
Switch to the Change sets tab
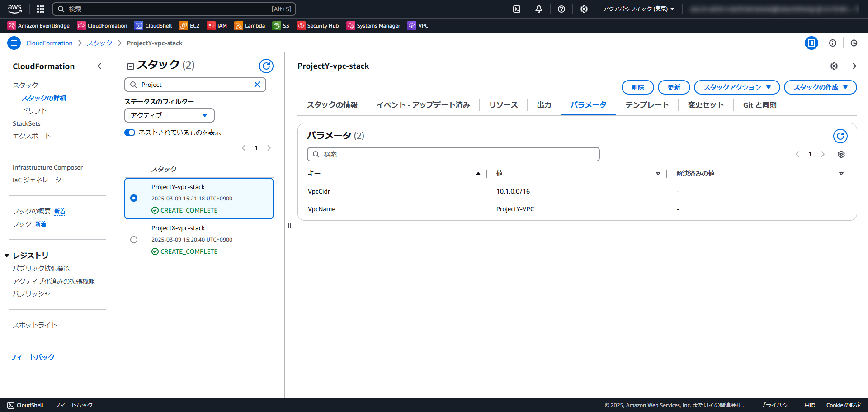tap(706, 105)
